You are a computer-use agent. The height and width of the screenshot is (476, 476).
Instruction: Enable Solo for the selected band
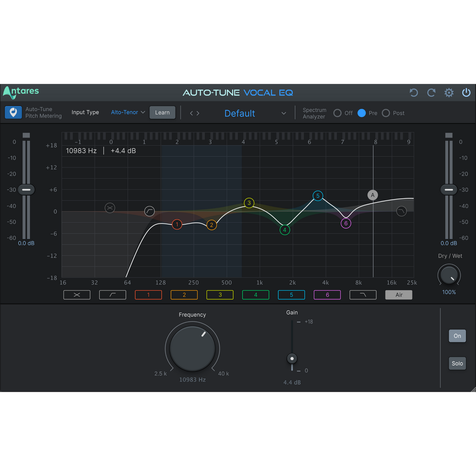pyautogui.click(x=457, y=363)
